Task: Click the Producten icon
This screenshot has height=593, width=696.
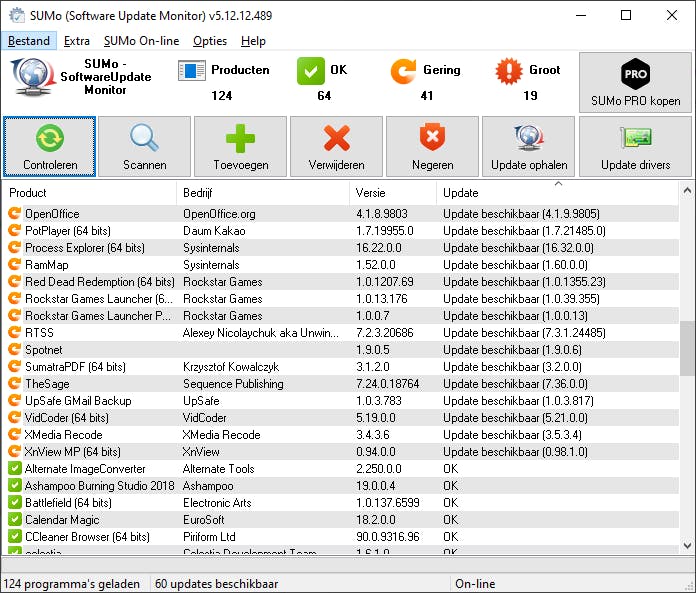Action: [x=192, y=71]
